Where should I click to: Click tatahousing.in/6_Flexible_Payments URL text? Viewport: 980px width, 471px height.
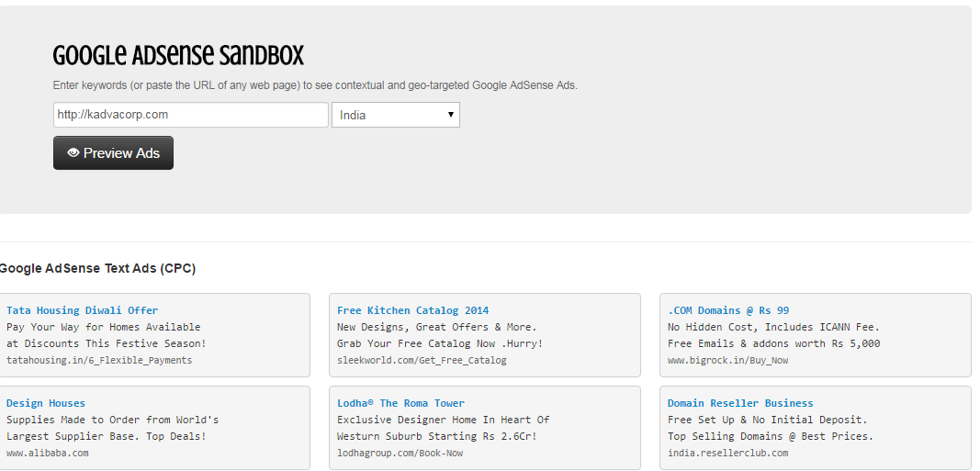click(x=99, y=361)
